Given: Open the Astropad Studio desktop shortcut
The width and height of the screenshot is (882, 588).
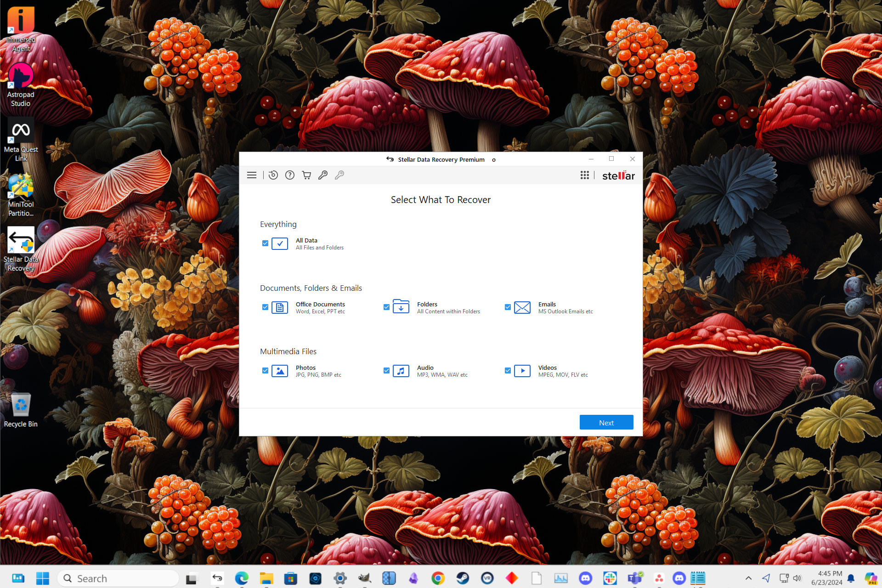Looking at the screenshot, I should [x=21, y=85].
